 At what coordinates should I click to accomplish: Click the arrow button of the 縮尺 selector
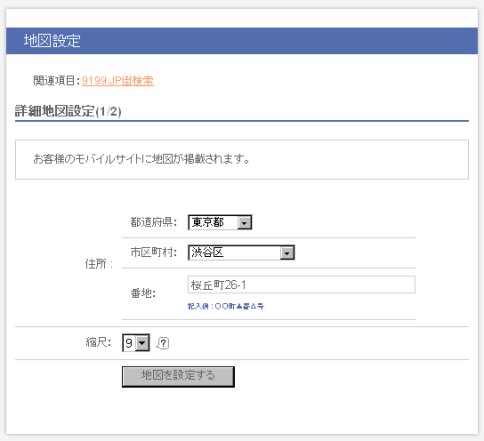[142, 343]
